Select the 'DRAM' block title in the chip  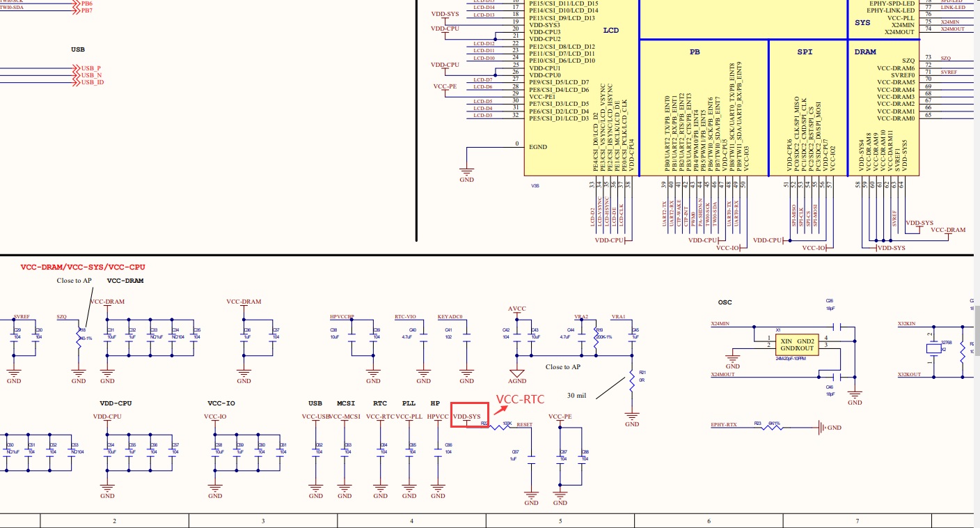click(x=865, y=52)
